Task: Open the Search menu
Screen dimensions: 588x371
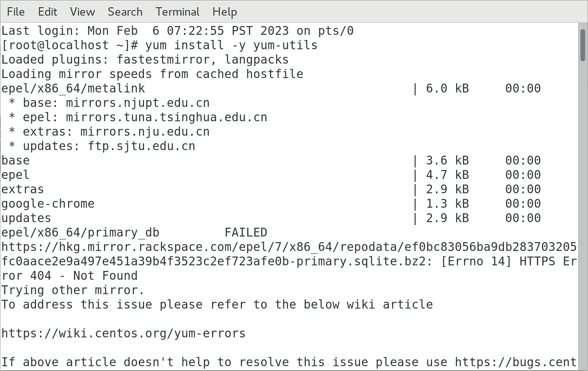Action: [x=125, y=12]
